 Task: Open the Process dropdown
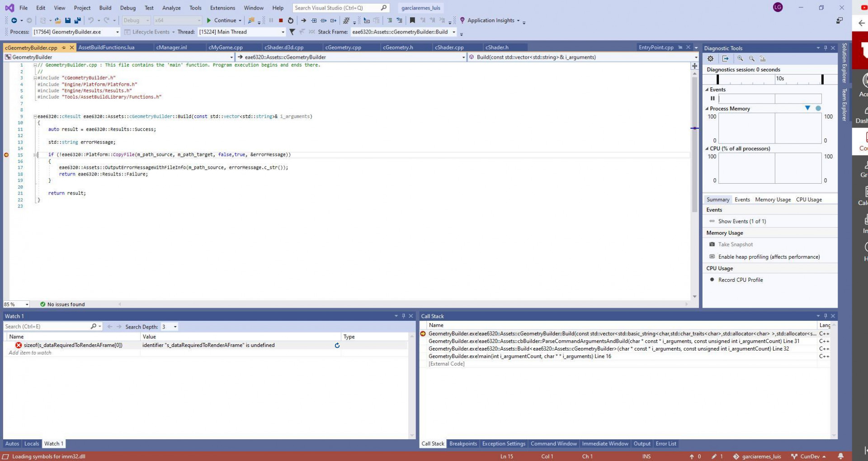[118, 32]
